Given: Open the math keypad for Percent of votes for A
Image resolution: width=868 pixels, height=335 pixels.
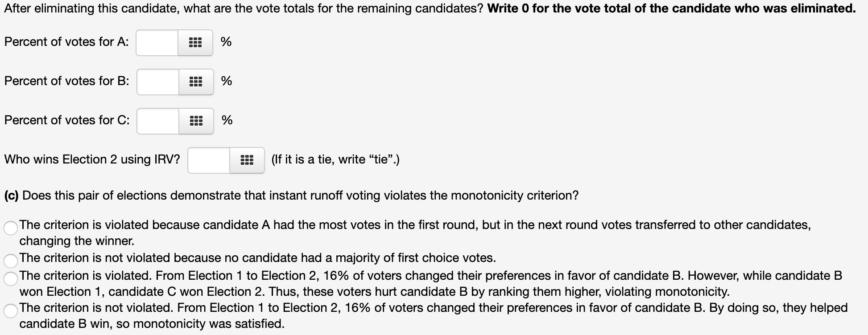Looking at the screenshot, I should pos(195,42).
